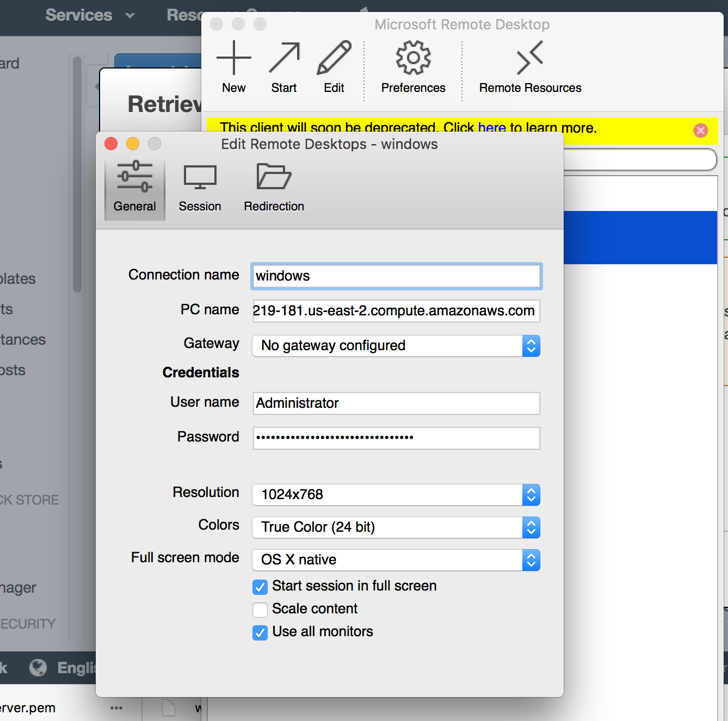The width and height of the screenshot is (728, 721).
Task: Uncheck Start session in full screen
Action: pos(260,587)
